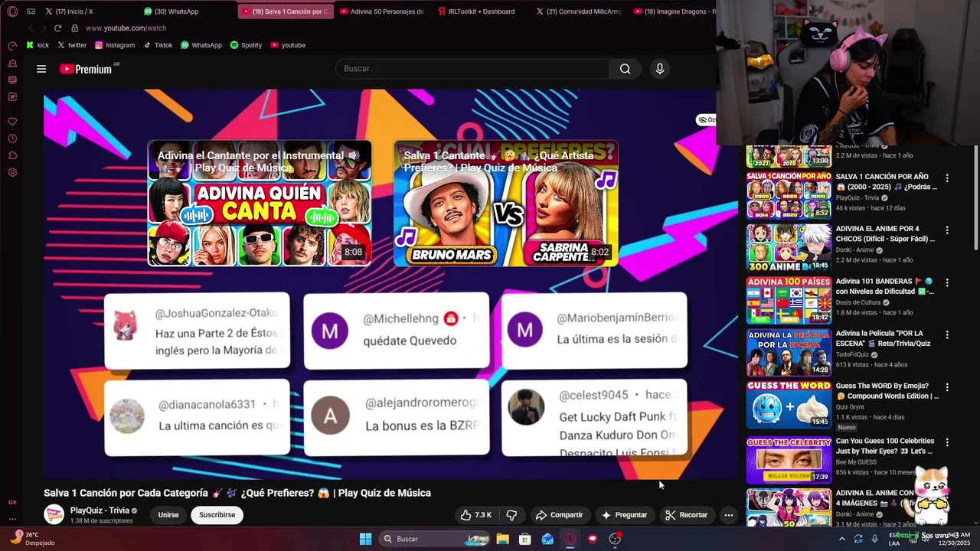Open the 26°C Despejado weather widget

pyautogui.click(x=31, y=539)
